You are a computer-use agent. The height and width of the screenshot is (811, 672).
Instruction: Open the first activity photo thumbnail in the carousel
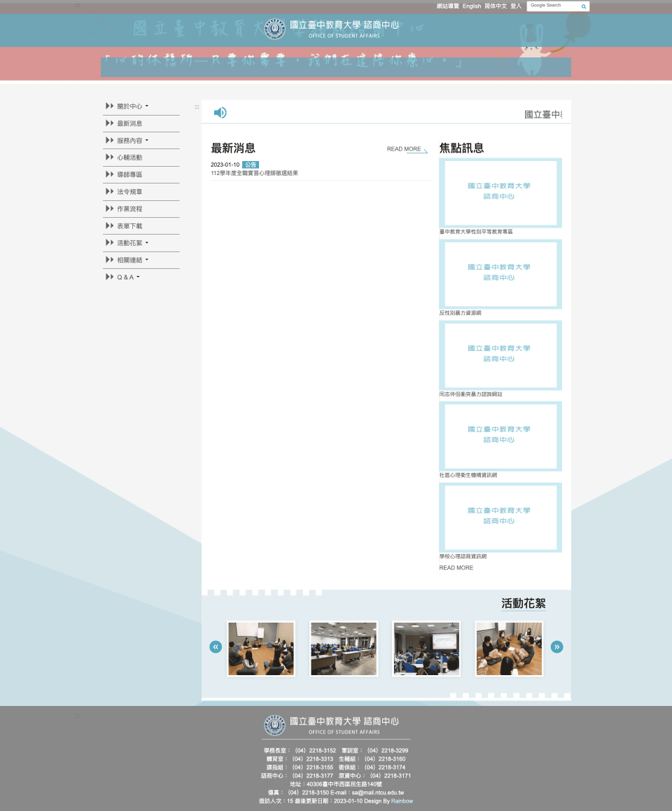pyautogui.click(x=261, y=649)
